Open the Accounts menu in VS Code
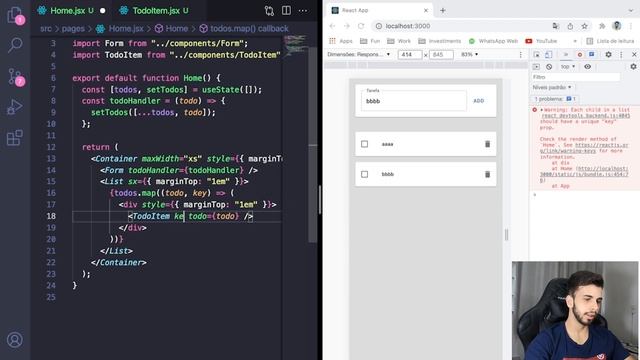The height and width of the screenshot is (360, 640). (x=15, y=340)
